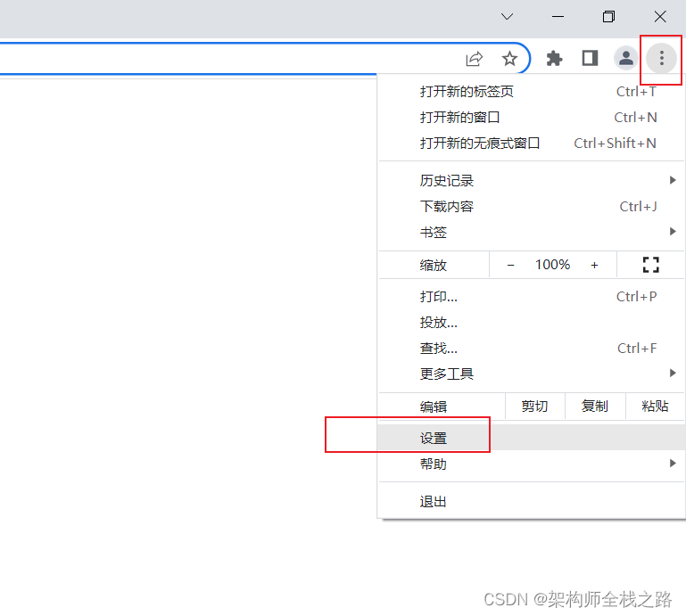Viewport: 686px width, 616px height.
Task: Increase zoom with the plus button
Action: pos(594,265)
